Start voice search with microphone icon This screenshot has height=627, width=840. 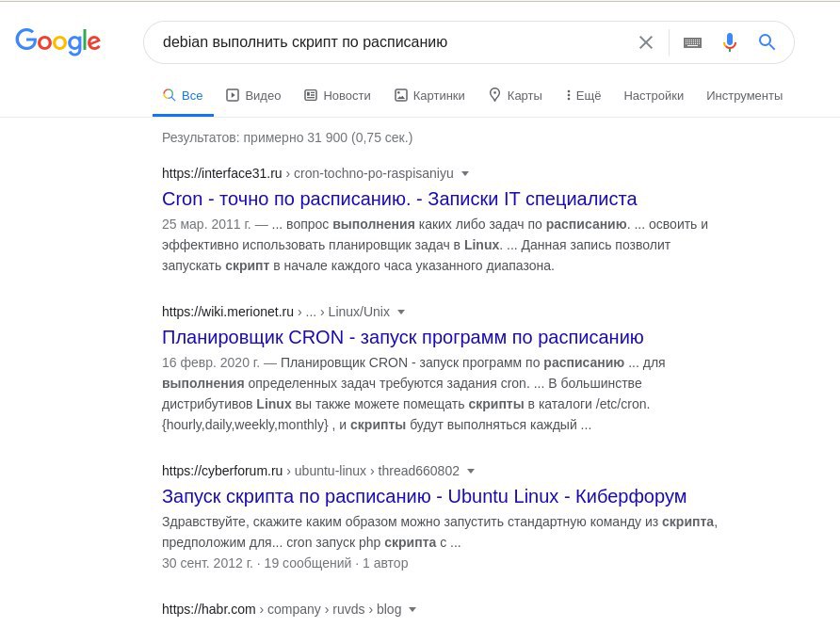729,41
